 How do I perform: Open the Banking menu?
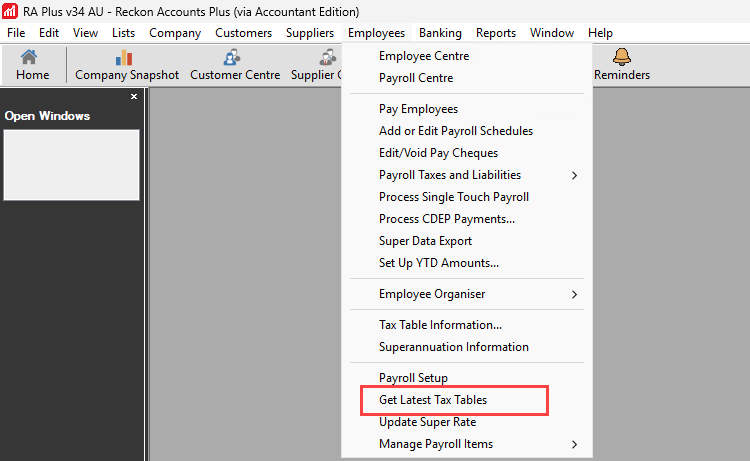click(440, 33)
